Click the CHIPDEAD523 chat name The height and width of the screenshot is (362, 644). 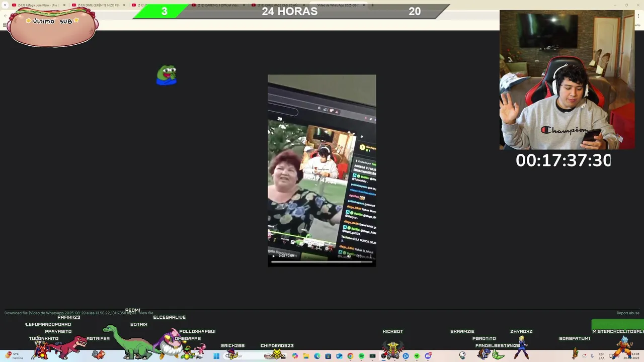pos(277,345)
